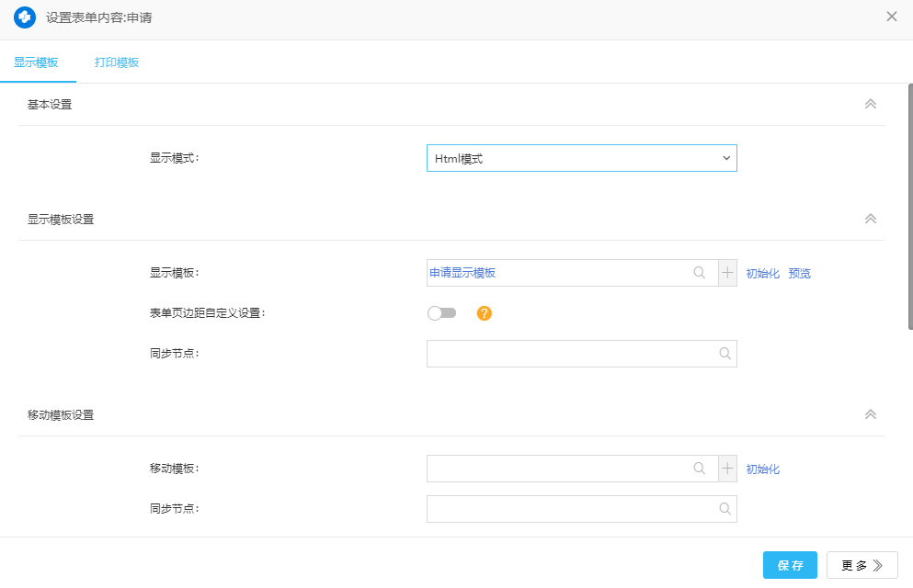Screen dimensions: 913x588
Task: Click the plus icon beside 显示模板 field
Action: coord(726,273)
